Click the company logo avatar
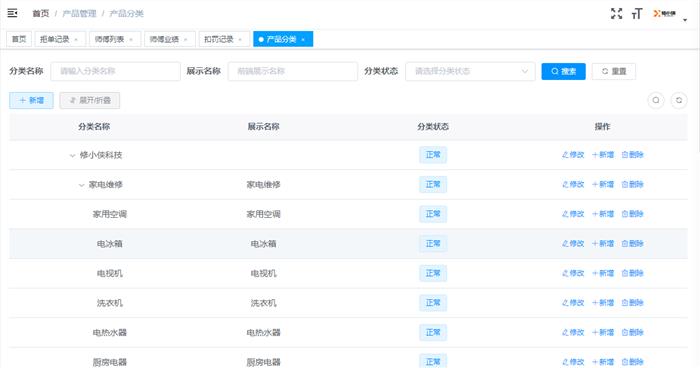The image size is (700, 368). point(664,13)
